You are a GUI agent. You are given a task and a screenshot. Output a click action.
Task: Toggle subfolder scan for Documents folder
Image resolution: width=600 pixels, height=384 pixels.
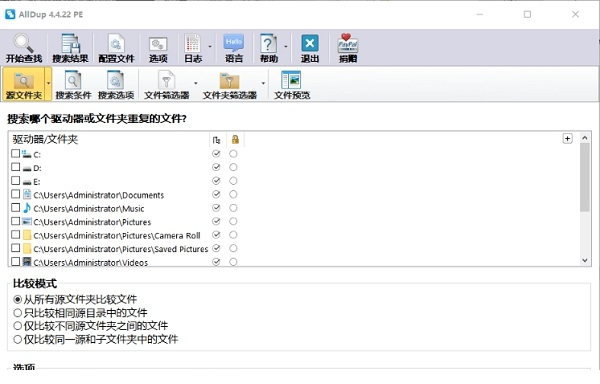216,194
